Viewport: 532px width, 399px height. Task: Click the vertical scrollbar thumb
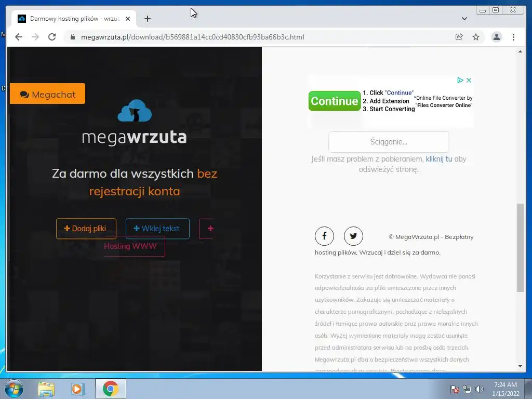point(520,247)
